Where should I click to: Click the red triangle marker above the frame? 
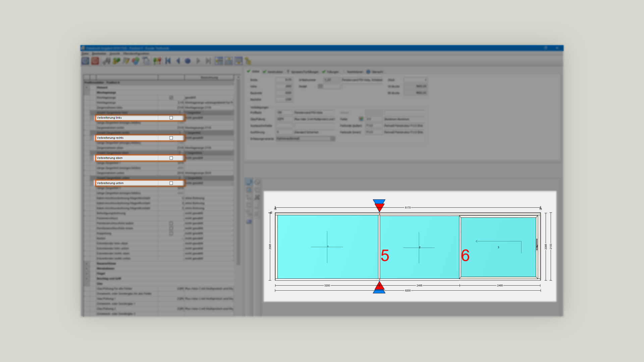coord(379,207)
